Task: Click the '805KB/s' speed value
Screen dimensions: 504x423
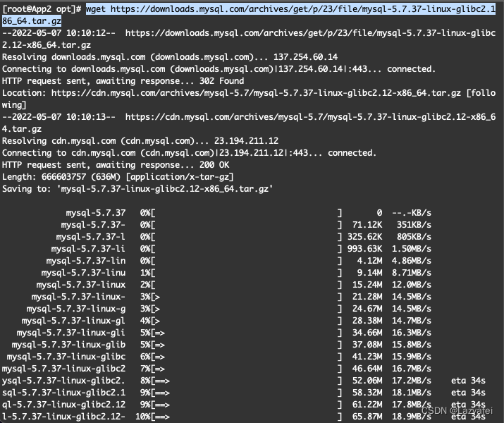Action: point(414,237)
